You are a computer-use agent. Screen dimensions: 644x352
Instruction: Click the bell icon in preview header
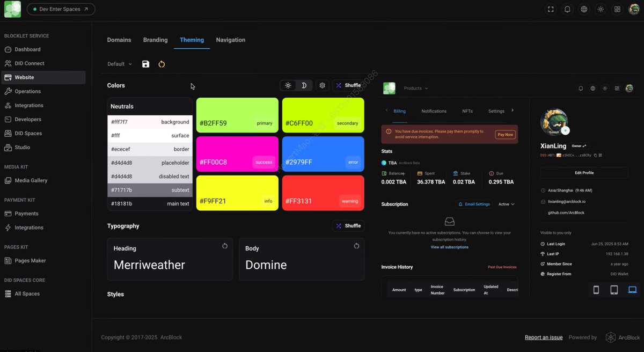[581, 89]
